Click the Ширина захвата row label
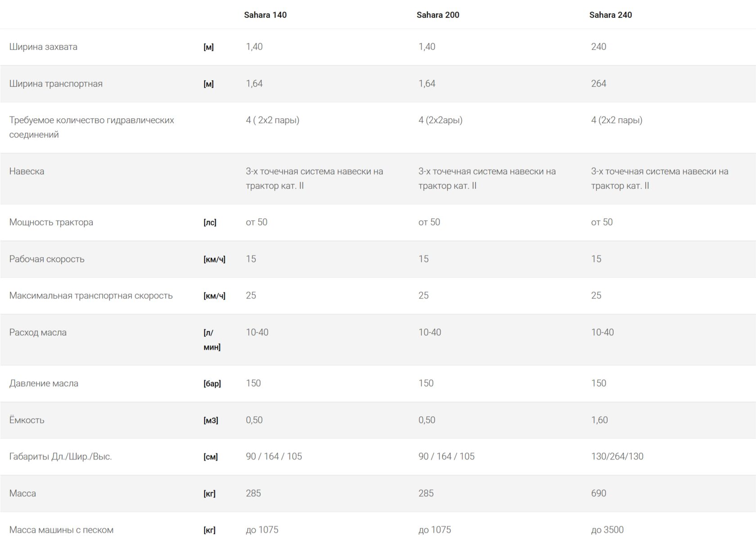Image resolution: width=756 pixels, height=546 pixels. click(x=43, y=47)
